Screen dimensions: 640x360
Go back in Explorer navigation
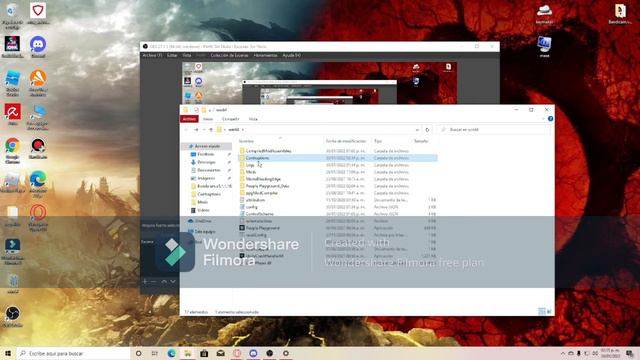point(186,129)
